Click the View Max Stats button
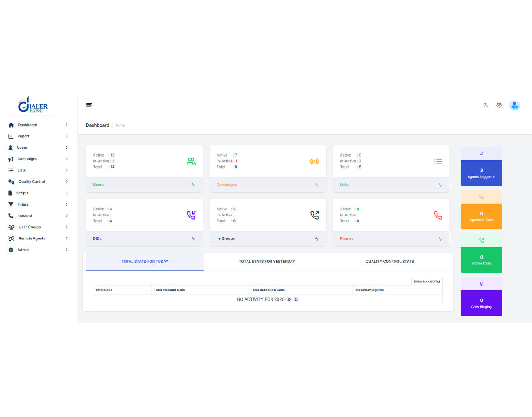This screenshot has width=532, height=417. 427,282
